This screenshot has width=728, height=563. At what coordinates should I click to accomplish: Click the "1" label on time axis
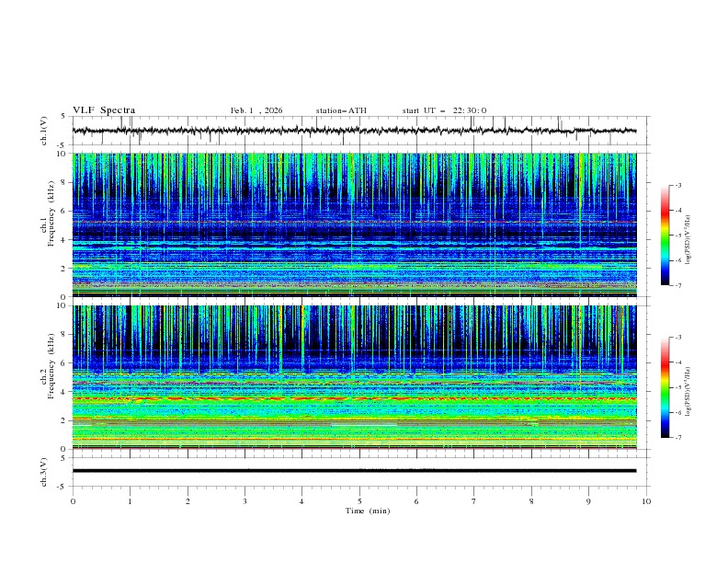[x=130, y=501]
